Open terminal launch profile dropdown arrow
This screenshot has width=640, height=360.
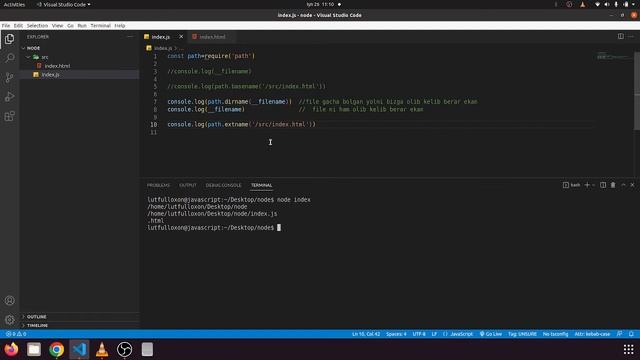(593, 185)
